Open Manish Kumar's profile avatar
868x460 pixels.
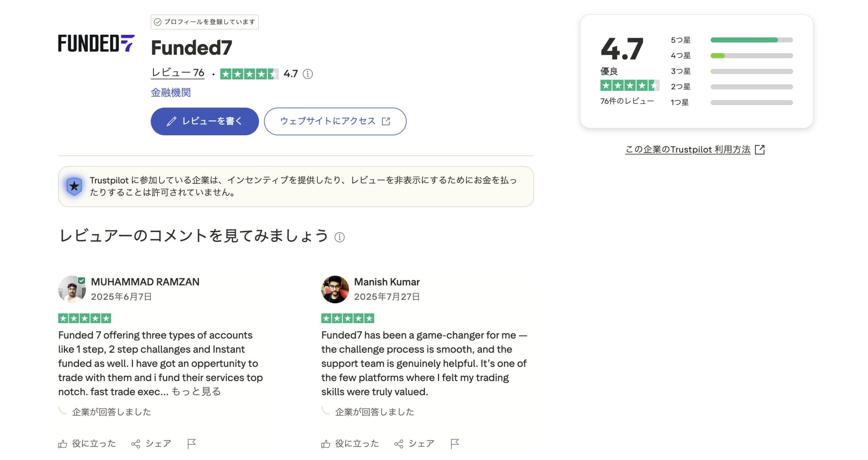(x=335, y=289)
